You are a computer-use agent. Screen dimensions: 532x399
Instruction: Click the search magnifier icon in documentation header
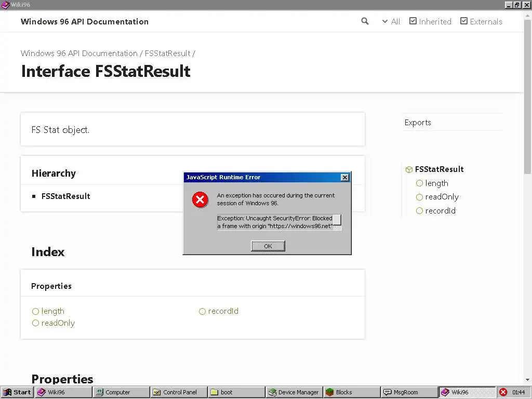click(365, 21)
